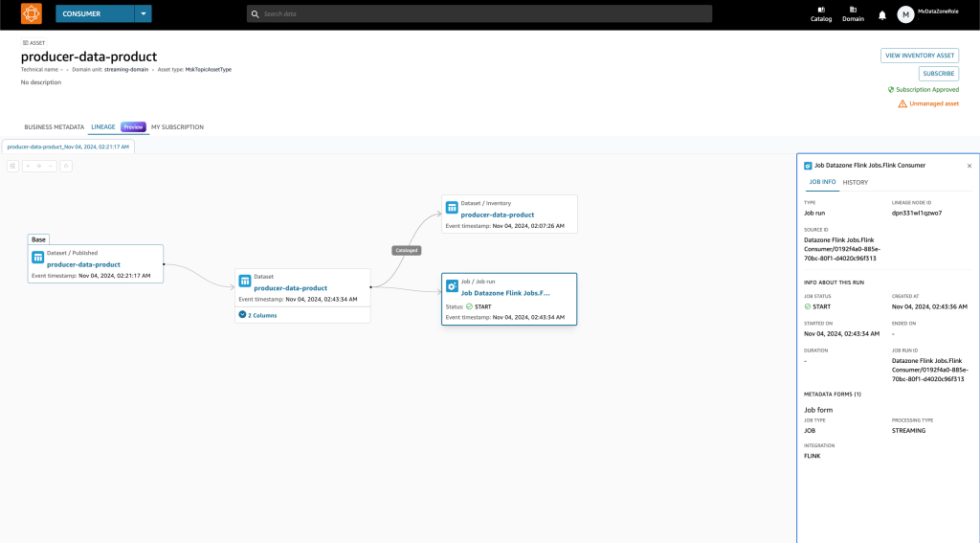This screenshot has height=543, width=980.
Task: Switch to the My Subscription tab
Action: [x=177, y=127]
